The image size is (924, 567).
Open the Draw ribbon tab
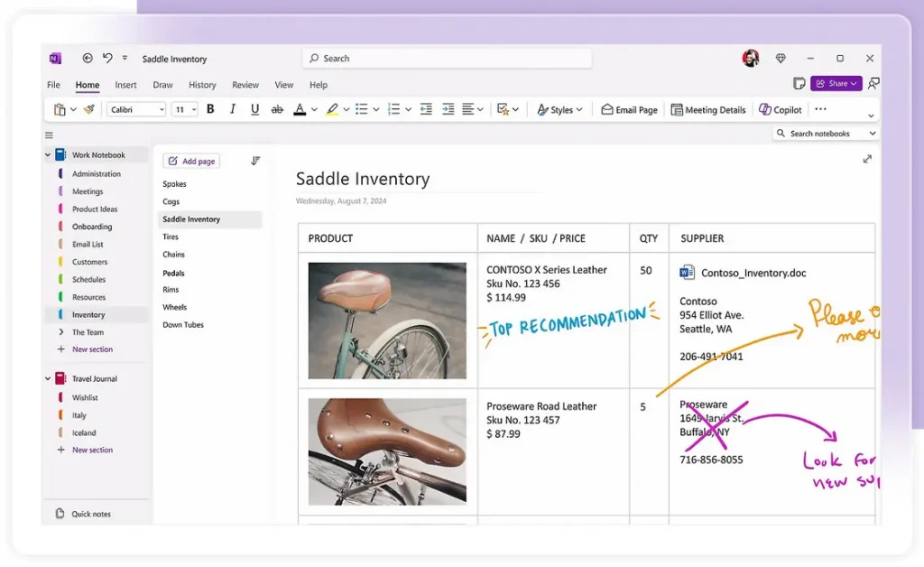click(x=162, y=85)
